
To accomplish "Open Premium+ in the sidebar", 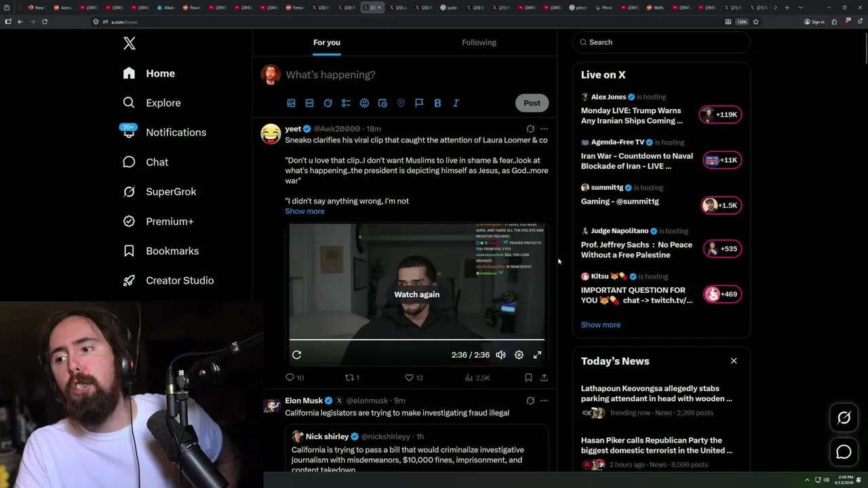I will click(158, 221).
